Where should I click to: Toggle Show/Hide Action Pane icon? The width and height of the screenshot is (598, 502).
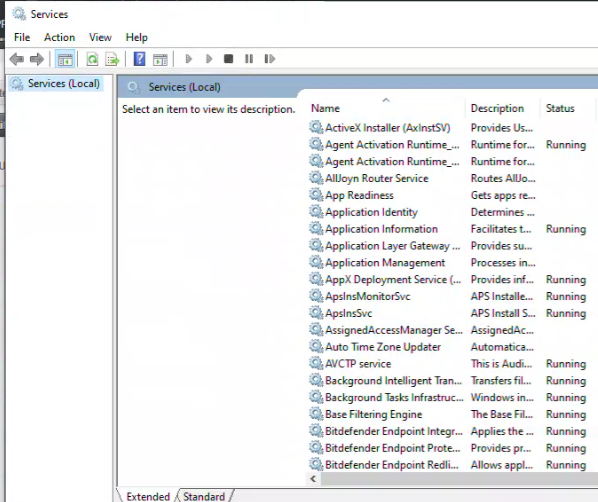(160, 59)
